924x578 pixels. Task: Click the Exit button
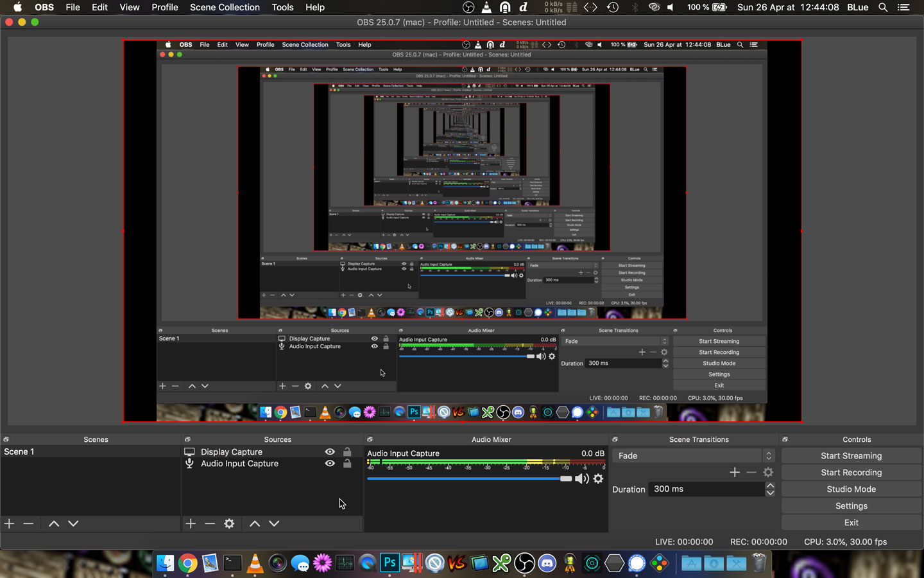pyautogui.click(x=851, y=522)
